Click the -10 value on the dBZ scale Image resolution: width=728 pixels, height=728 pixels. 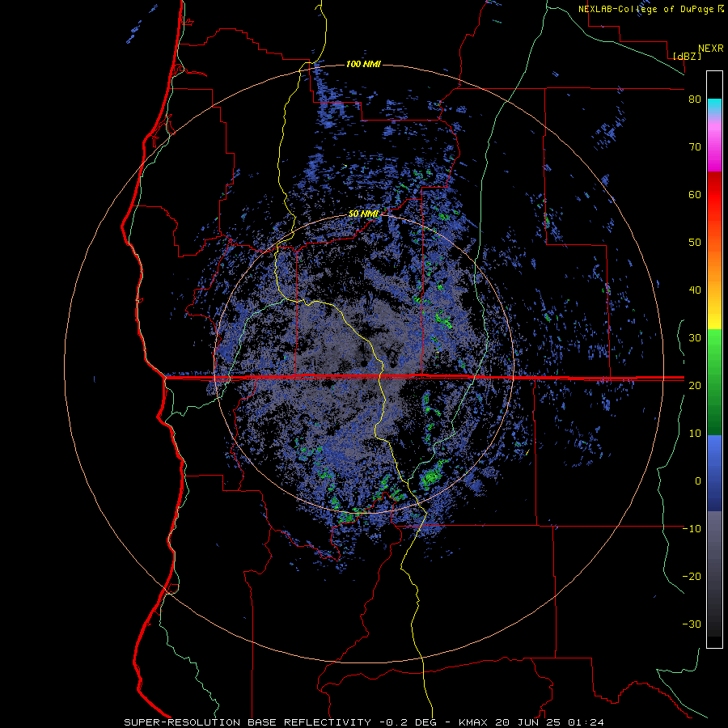point(692,529)
